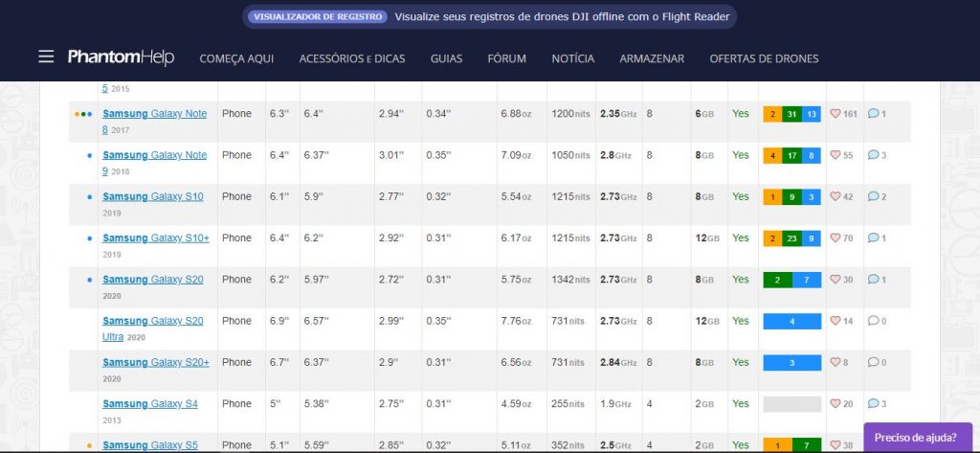The width and height of the screenshot is (980, 453).
Task: Open comments bubble for Galaxy S10
Action: [x=873, y=196]
